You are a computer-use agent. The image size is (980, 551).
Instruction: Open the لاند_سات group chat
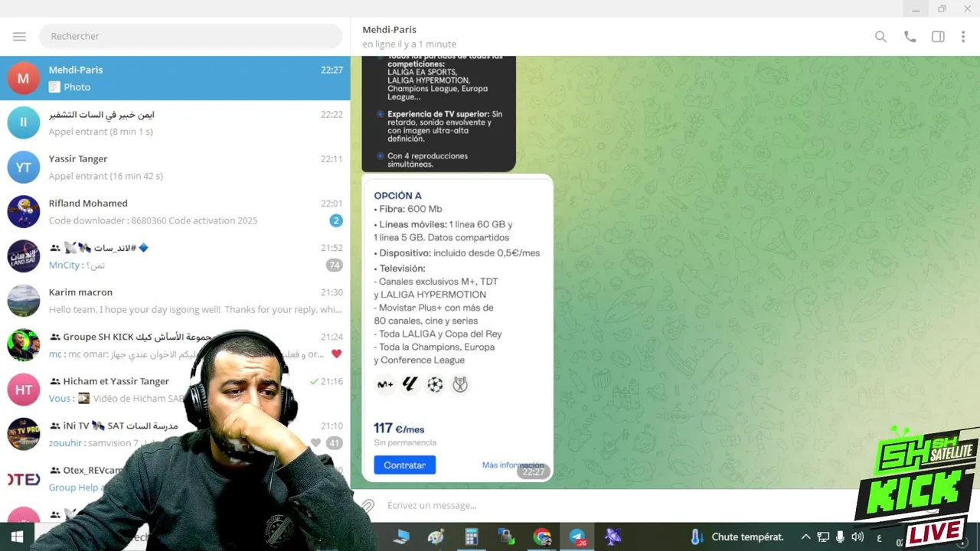click(x=175, y=256)
